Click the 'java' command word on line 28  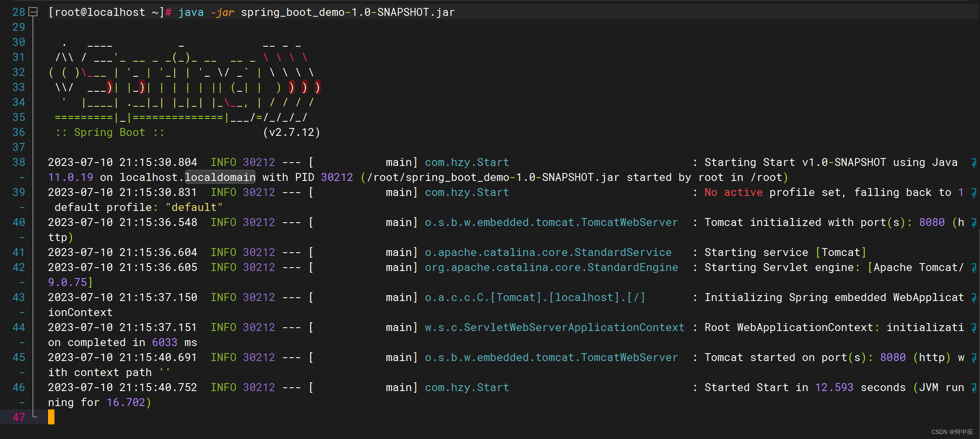tap(191, 12)
